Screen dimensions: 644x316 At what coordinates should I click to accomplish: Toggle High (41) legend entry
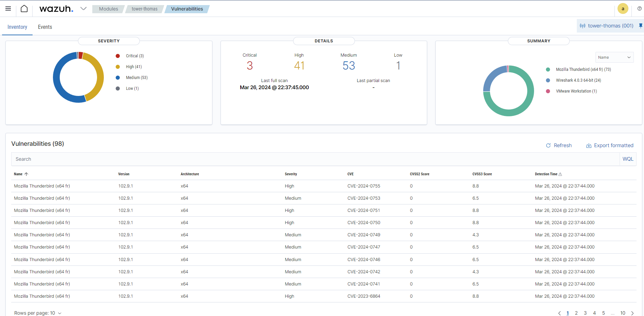click(129, 67)
